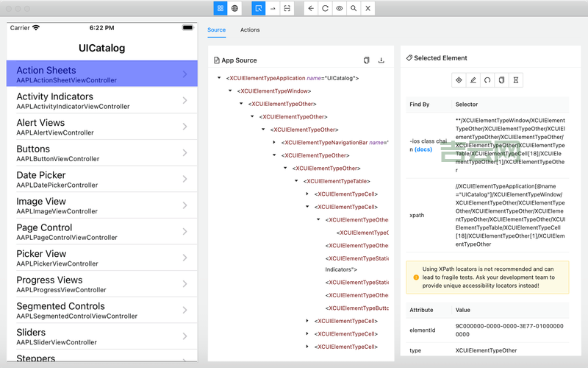This screenshot has height=368, width=588.
Task: Copy app source XML to clipboard
Action: [x=367, y=60]
